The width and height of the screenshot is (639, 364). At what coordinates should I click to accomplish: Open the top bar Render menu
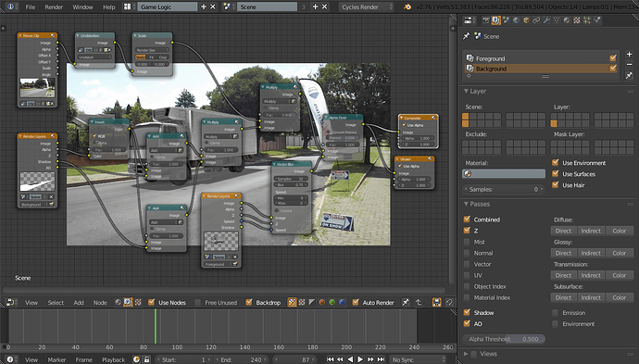54,6
